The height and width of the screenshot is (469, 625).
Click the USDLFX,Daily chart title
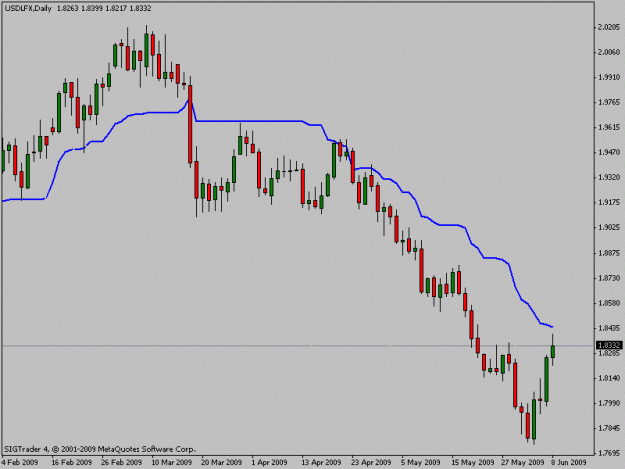28,8
